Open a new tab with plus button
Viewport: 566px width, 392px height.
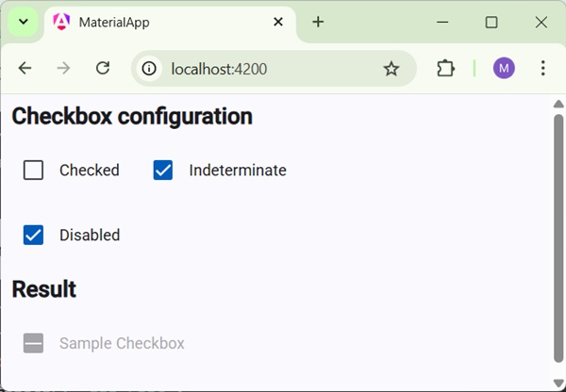[318, 22]
